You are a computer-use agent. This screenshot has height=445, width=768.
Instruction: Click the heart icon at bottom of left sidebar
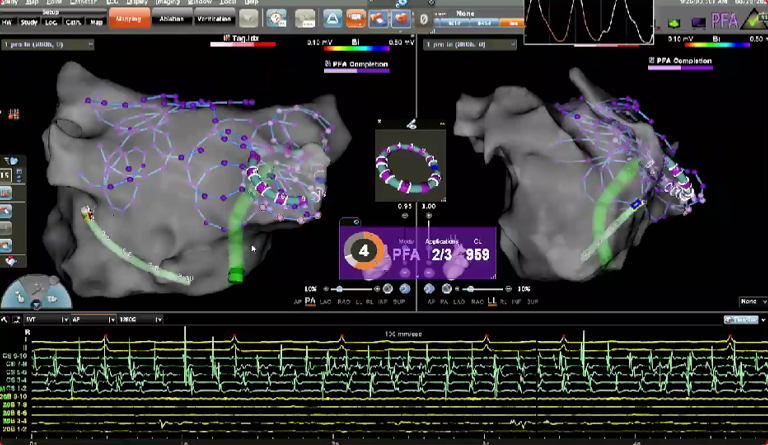coord(11,260)
